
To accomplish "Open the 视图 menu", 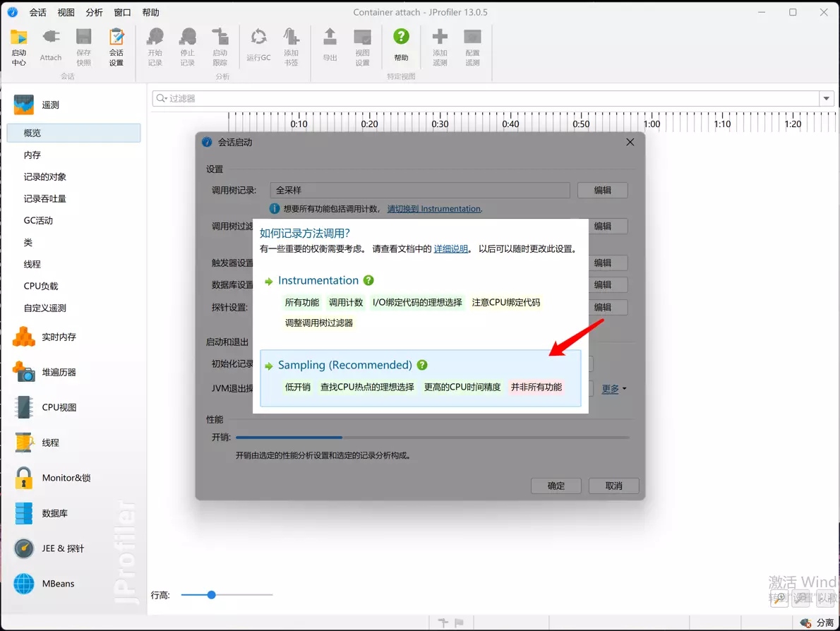I will (x=66, y=13).
